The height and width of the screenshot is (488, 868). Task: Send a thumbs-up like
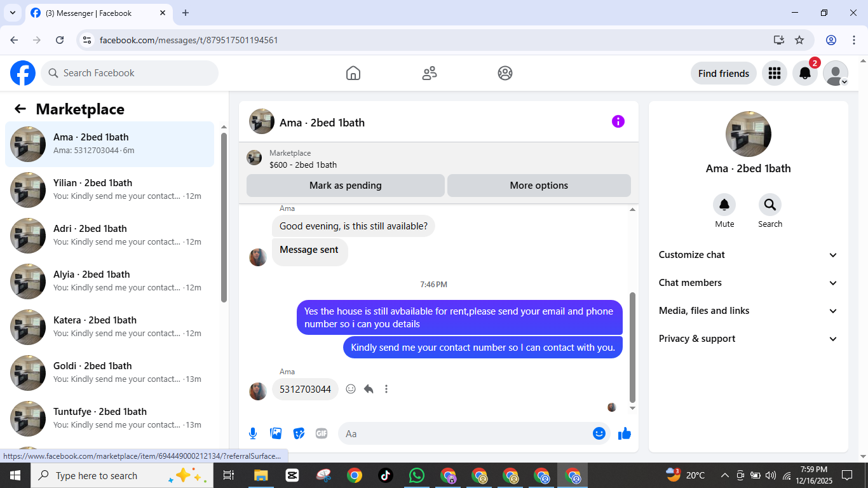[x=625, y=433]
